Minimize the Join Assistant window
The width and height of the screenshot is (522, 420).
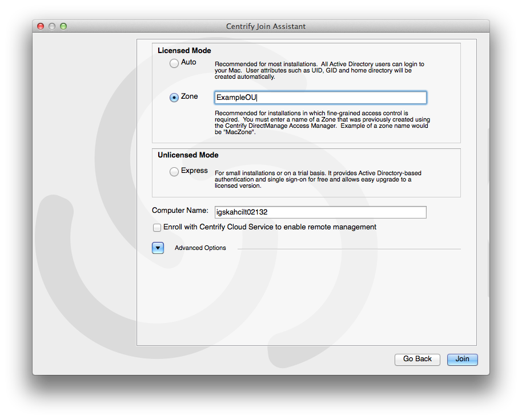click(x=52, y=26)
